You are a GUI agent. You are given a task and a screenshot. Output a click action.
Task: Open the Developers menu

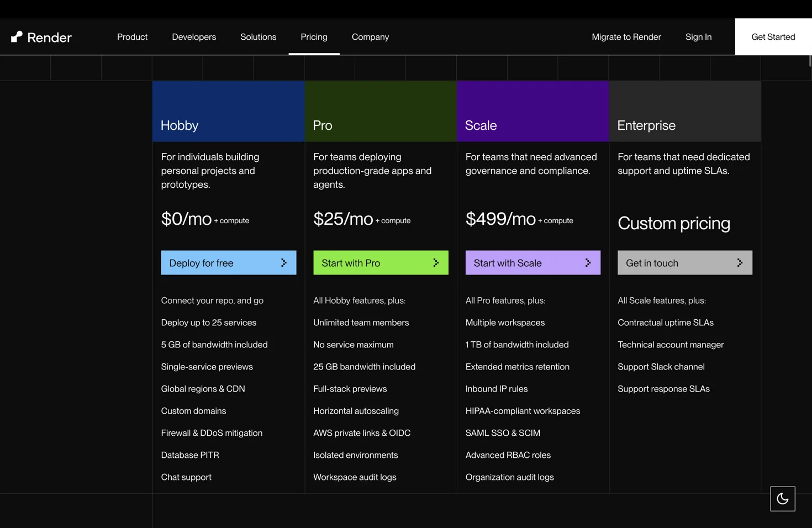[x=194, y=37]
